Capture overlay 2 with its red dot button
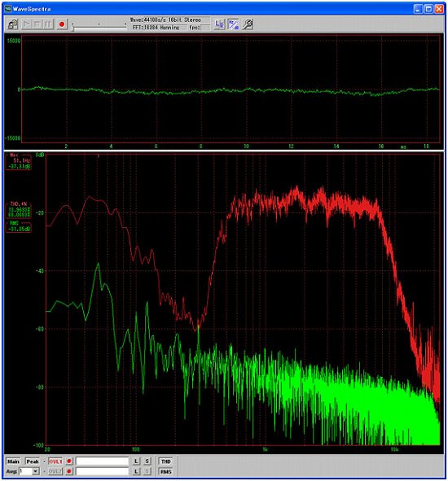 coord(69,471)
